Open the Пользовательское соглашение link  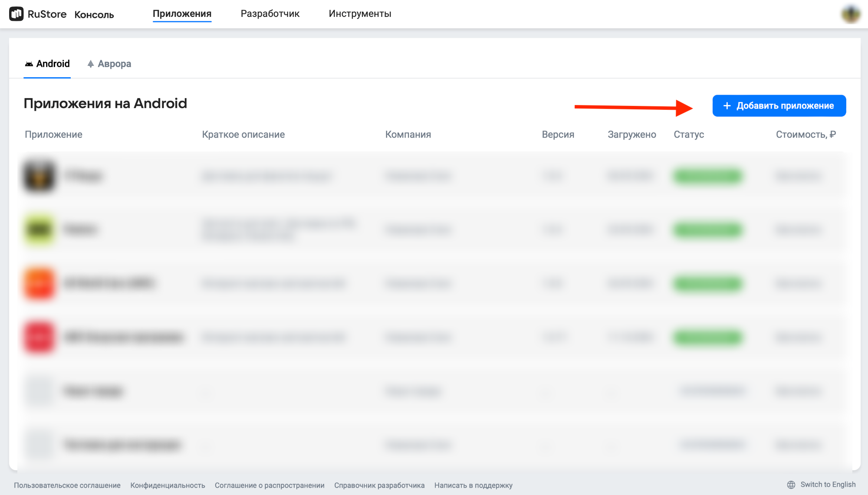[67, 485]
